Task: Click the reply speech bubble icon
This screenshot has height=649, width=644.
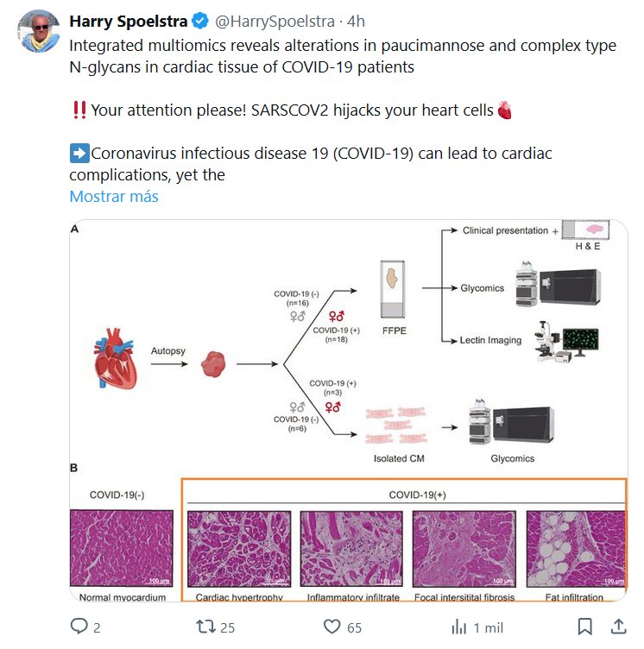Action: pos(79,627)
